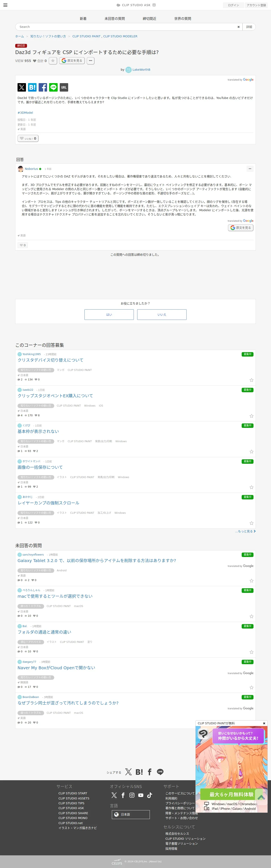Click the scroll-to-top arrow icon
The image size is (271, 868).
coord(261,797)
